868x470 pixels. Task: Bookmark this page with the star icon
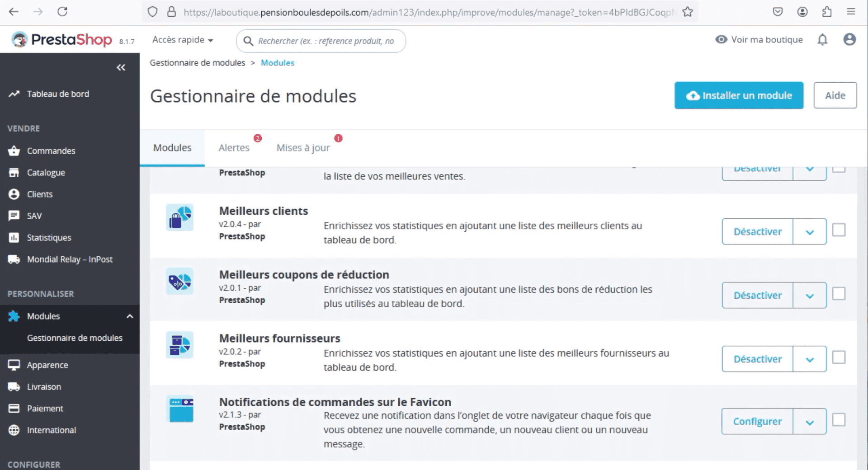(x=688, y=12)
